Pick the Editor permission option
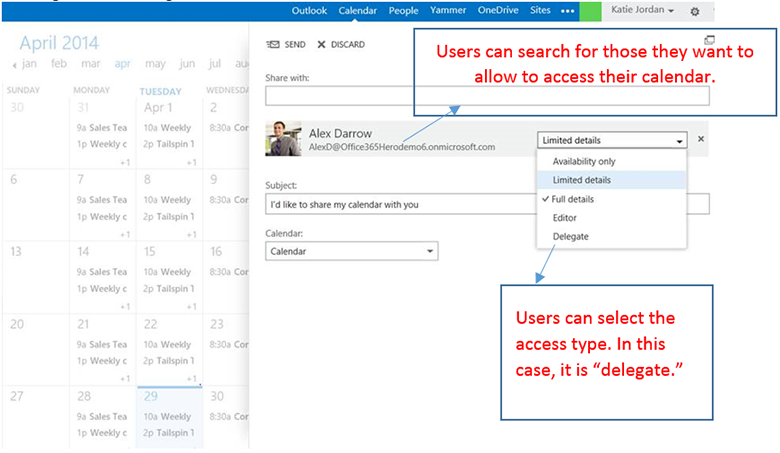Viewport: 780px width, 453px height. [x=565, y=218]
